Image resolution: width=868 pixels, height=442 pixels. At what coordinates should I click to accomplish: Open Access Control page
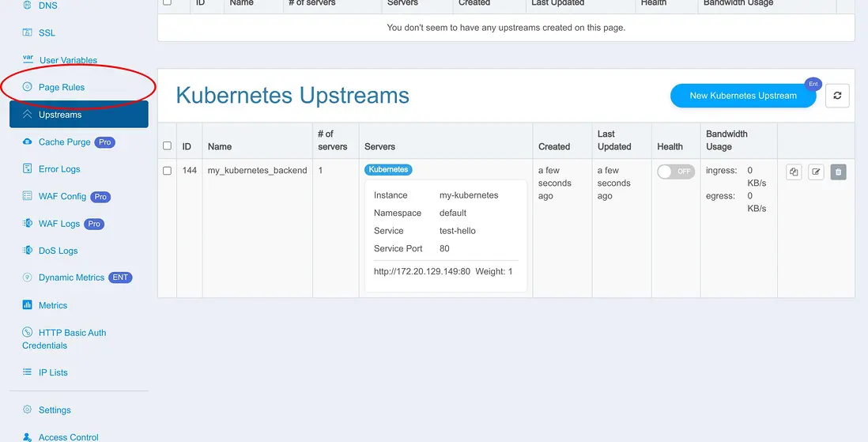pos(69,437)
